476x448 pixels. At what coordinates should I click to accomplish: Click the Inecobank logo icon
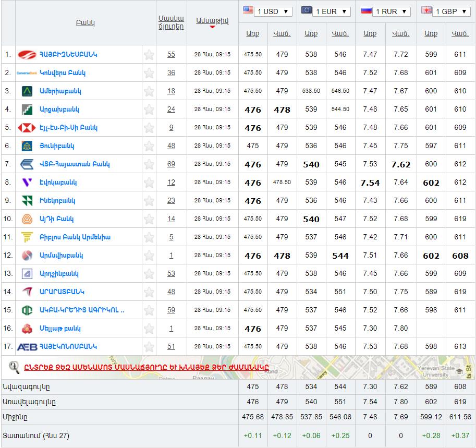click(27, 201)
